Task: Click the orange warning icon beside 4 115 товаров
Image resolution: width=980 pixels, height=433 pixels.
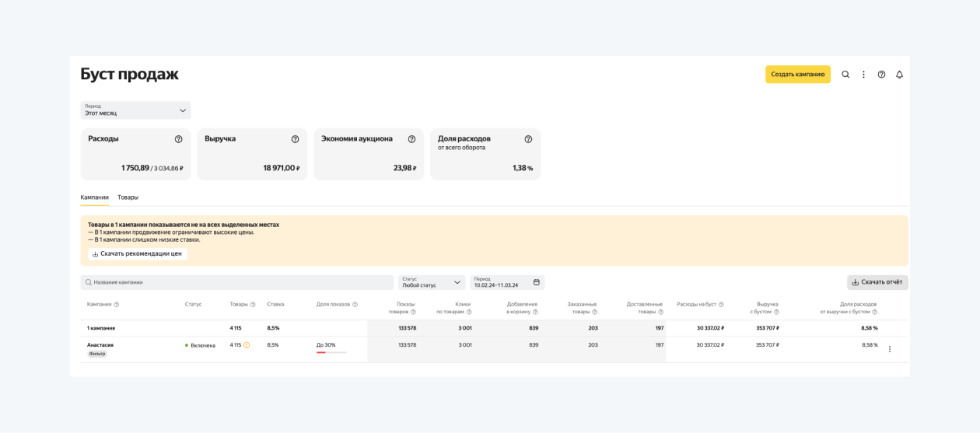Action: click(x=247, y=345)
